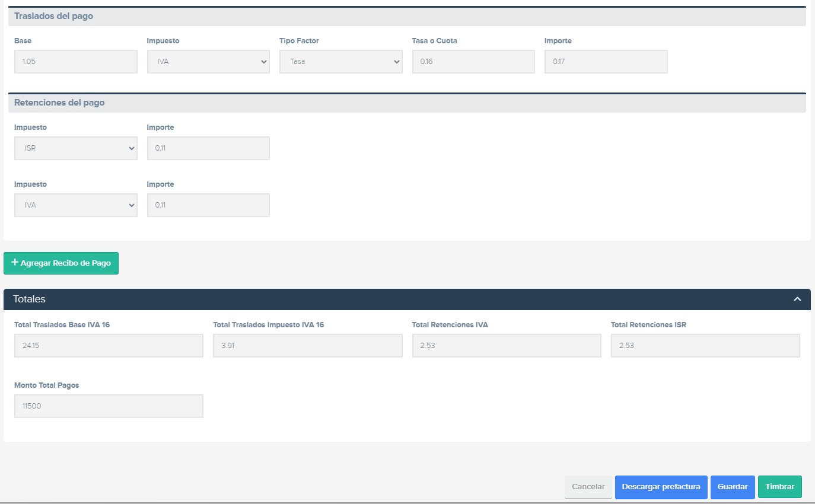This screenshot has width=815, height=504.
Task: Click the Total Retenciones IVA field
Action: 506,346
